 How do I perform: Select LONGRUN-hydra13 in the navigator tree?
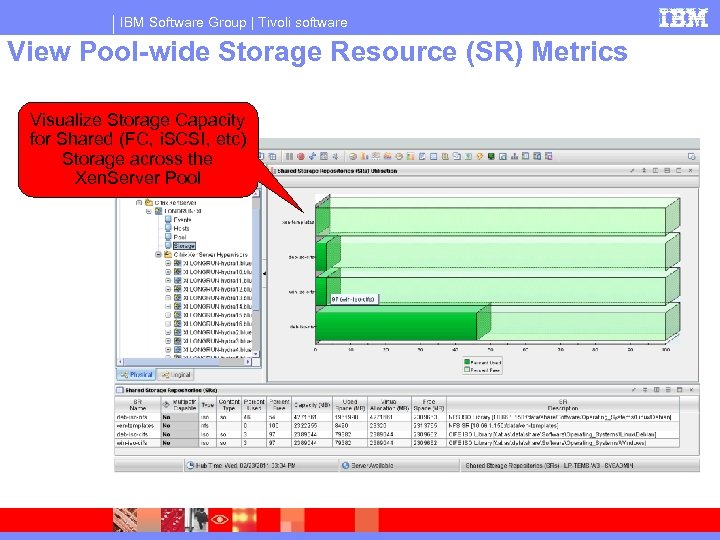click(217, 298)
